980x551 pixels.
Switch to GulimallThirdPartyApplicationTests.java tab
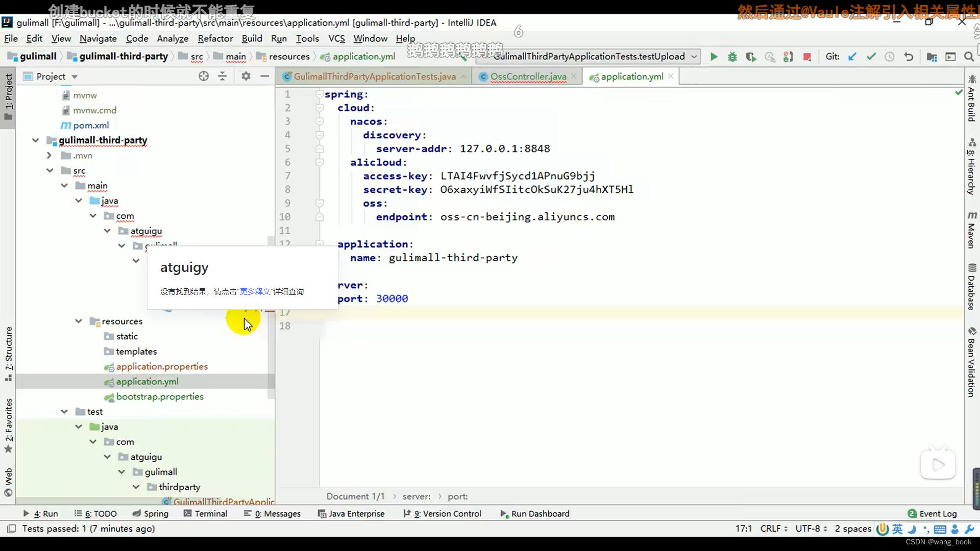[375, 77]
